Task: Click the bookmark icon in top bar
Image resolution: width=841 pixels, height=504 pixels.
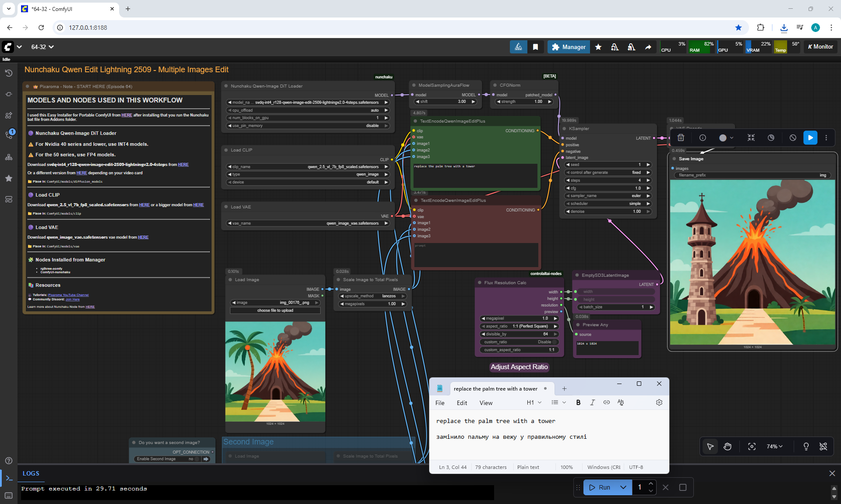Action: (x=535, y=47)
